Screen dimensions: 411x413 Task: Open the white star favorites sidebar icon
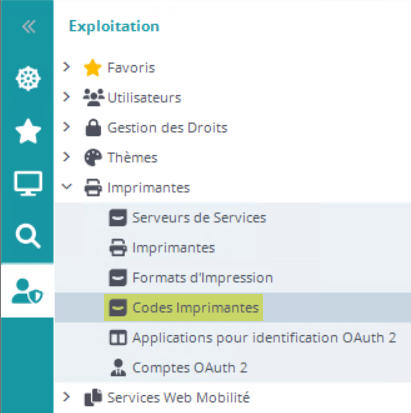click(x=28, y=131)
